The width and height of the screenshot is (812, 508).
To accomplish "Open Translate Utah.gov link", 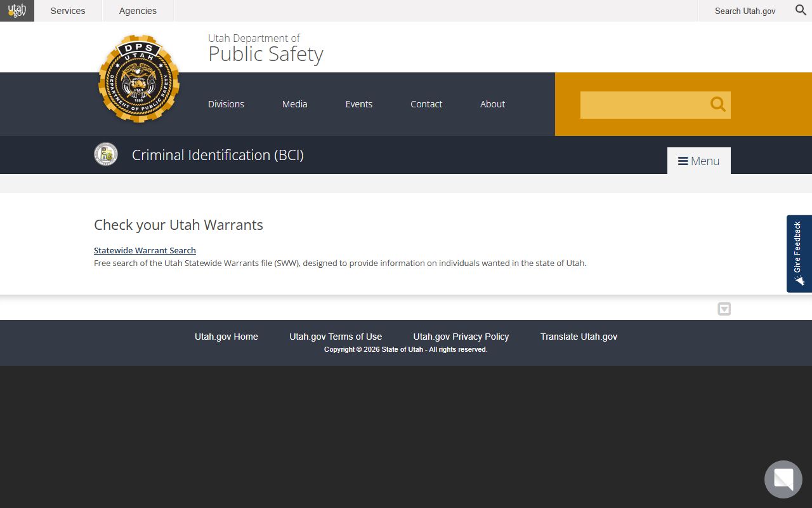I will point(579,337).
